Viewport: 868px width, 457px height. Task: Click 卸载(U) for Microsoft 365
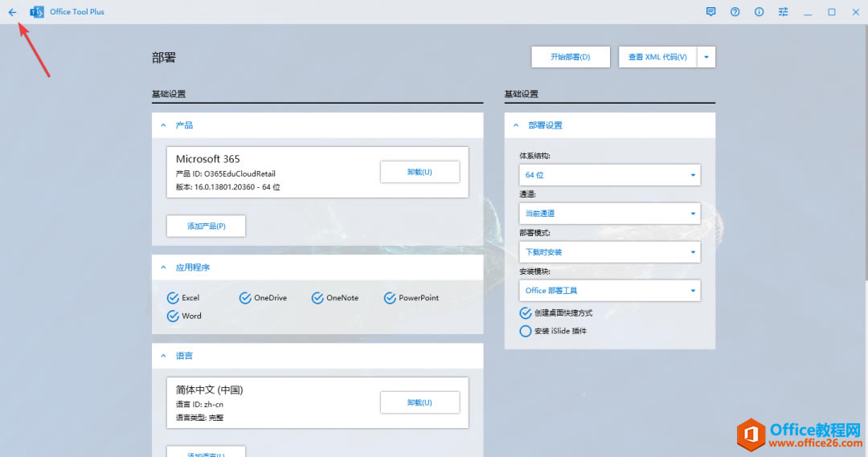click(x=420, y=172)
